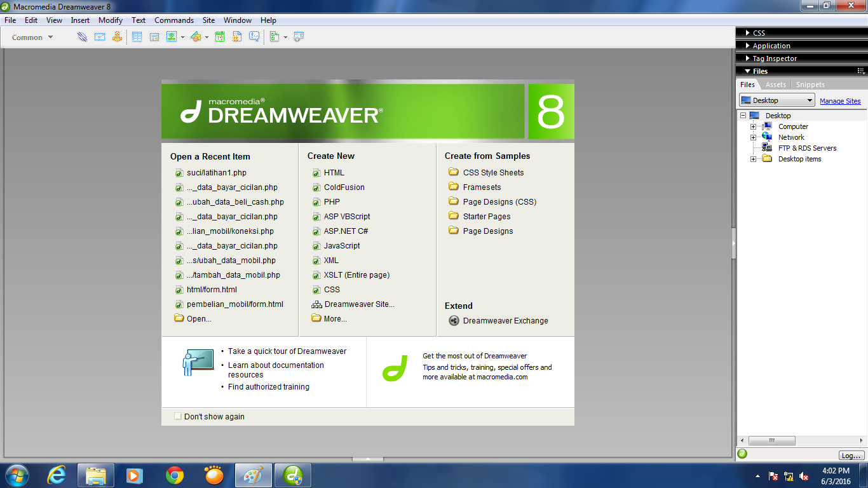Open the Templates dropdown arrow

(x=285, y=37)
